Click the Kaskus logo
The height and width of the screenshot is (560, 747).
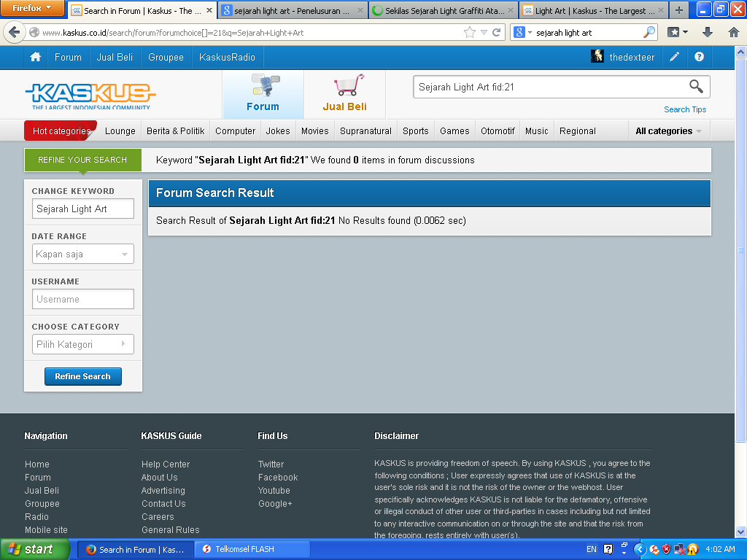pyautogui.click(x=90, y=96)
